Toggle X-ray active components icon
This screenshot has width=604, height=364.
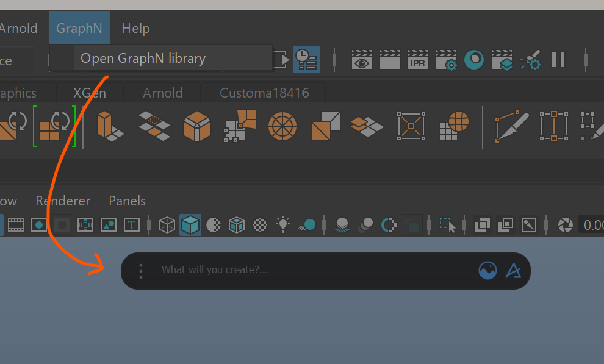click(505, 225)
